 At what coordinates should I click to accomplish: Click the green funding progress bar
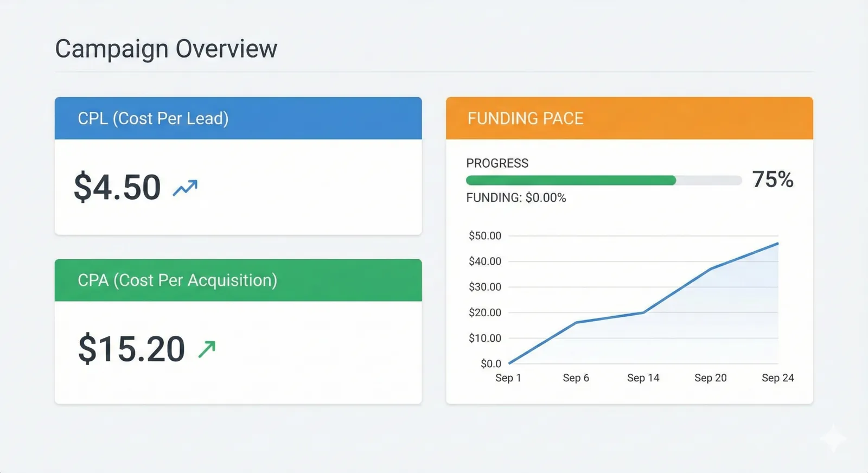pyautogui.click(x=571, y=181)
